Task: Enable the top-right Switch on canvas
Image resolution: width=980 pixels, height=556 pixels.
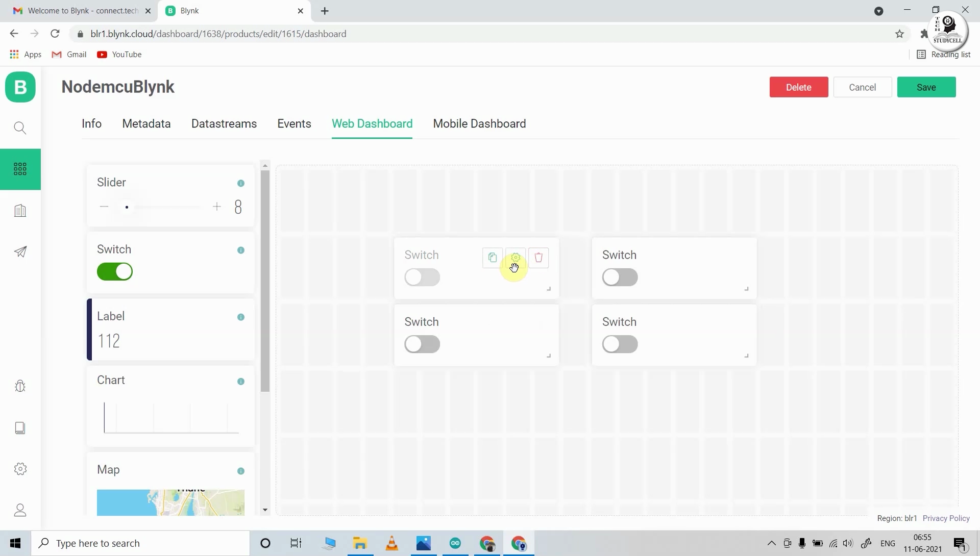Action: 620,277
